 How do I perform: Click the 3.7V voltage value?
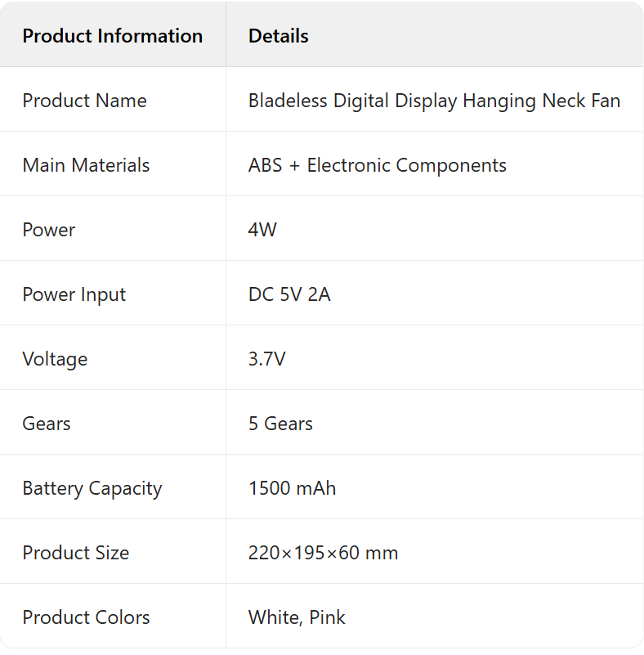[x=266, y=358]
